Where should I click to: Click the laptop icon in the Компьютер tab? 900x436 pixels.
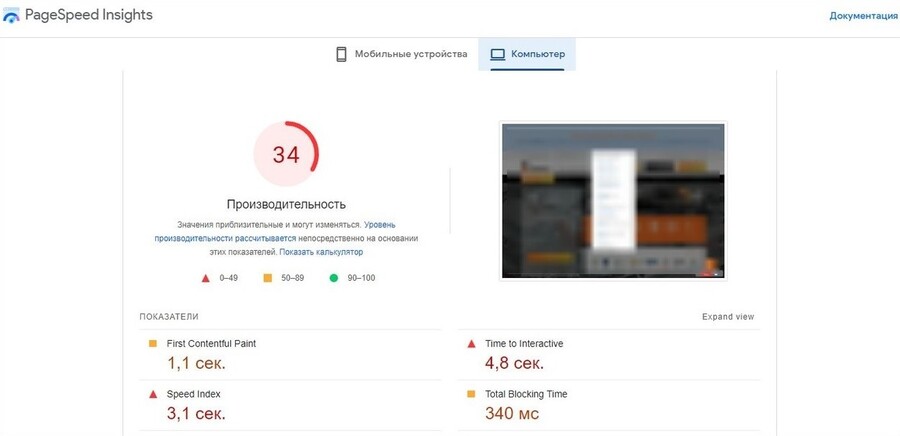(497, 54)
